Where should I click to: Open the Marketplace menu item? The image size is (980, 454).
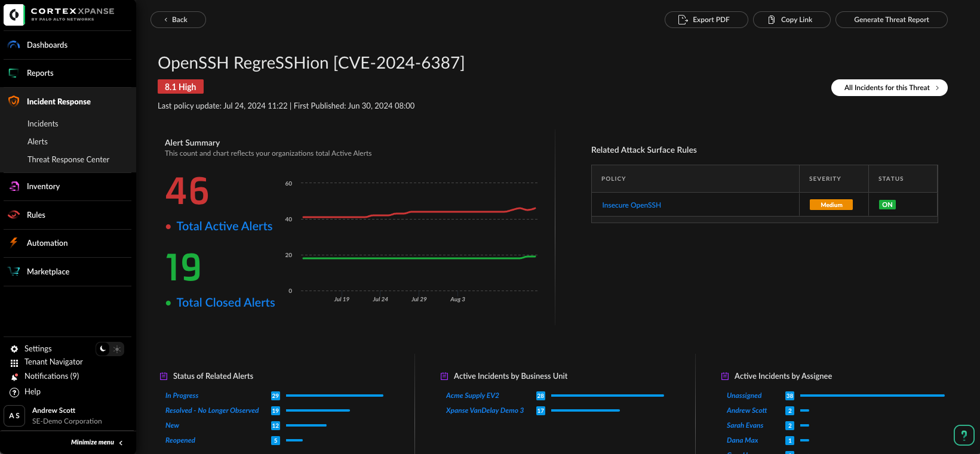tap(48, 271)
